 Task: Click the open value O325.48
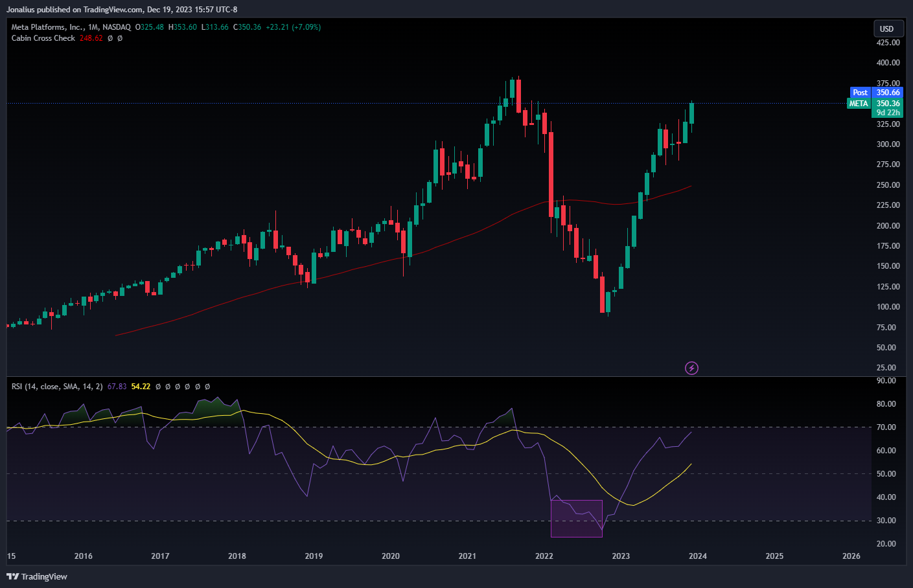pos(149,27)
